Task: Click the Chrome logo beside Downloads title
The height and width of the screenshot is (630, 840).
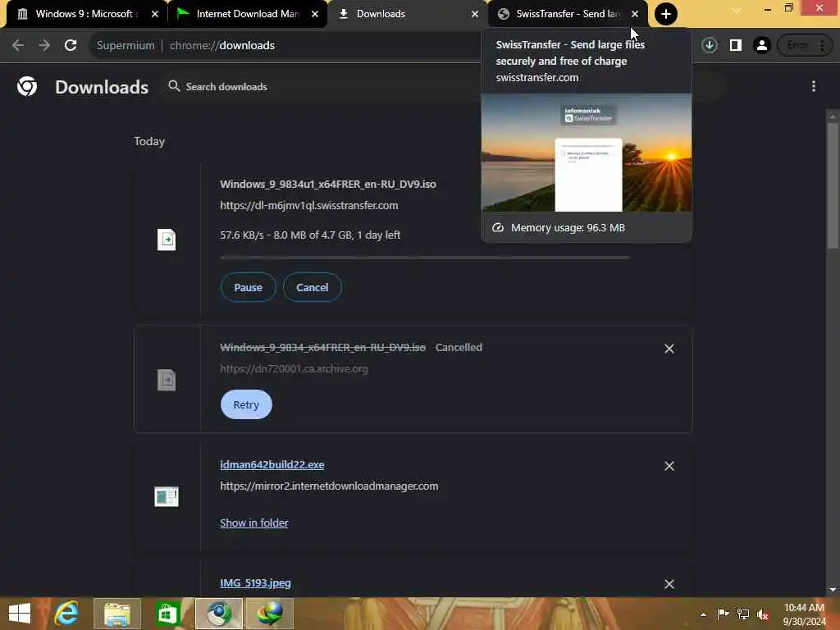Action: (x=27, y=86)
